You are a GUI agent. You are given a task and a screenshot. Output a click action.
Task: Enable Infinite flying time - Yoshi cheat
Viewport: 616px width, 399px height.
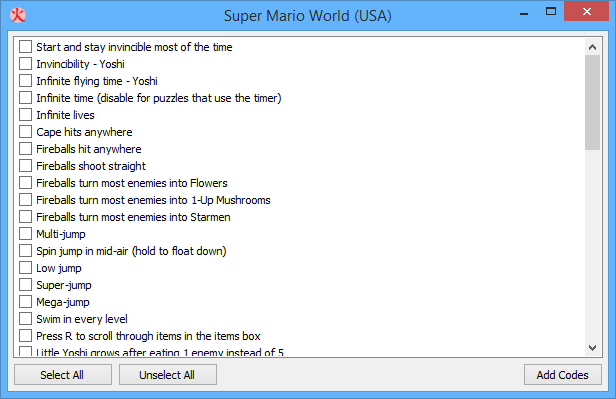point(26,81)
